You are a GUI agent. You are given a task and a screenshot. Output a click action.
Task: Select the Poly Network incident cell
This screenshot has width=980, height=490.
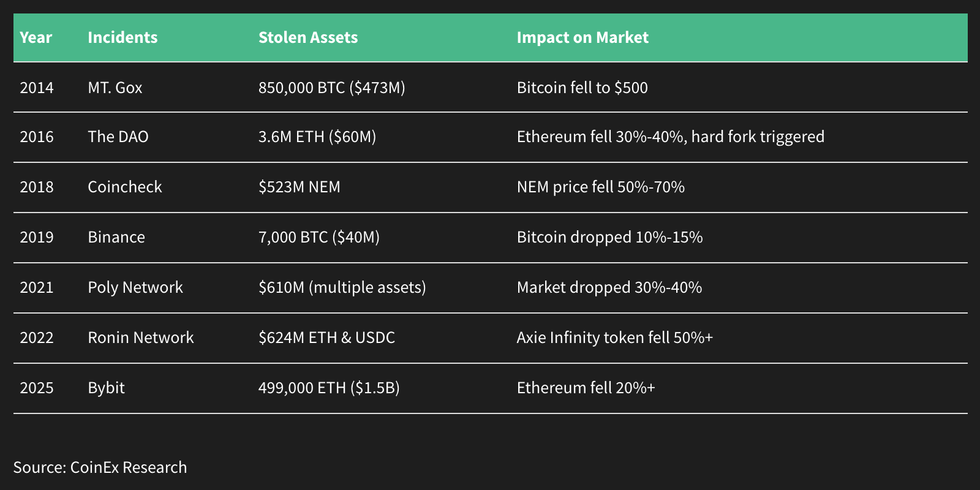pos(135,287)
